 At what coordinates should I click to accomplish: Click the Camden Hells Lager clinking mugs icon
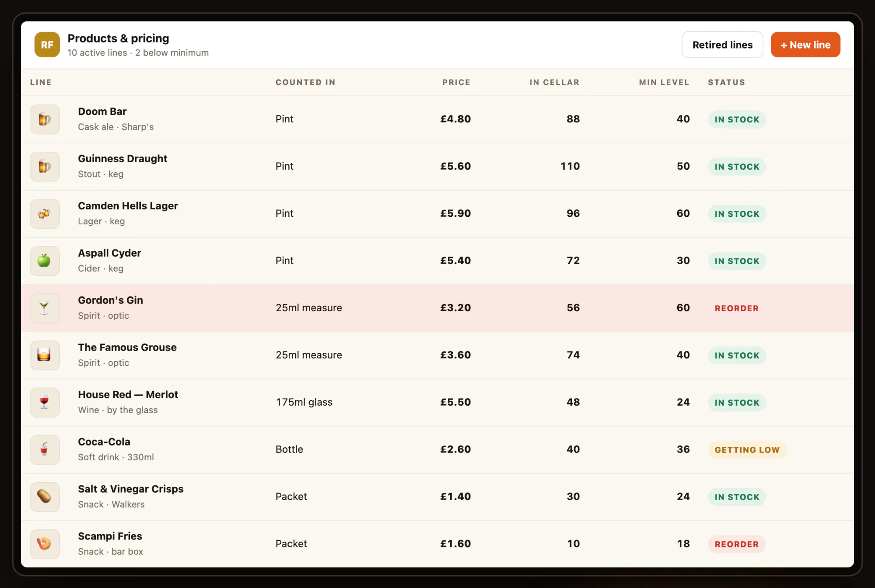tap(45, 214)
